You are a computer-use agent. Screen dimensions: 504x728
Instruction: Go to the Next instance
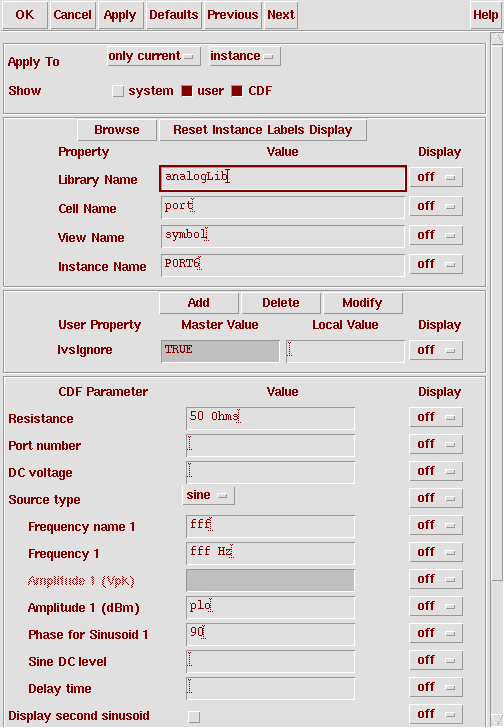click(281, 15)
